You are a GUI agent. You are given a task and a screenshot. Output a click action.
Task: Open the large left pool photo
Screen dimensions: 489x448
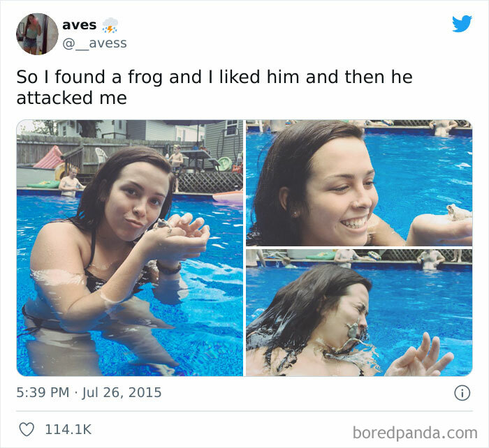pos(130,248)
